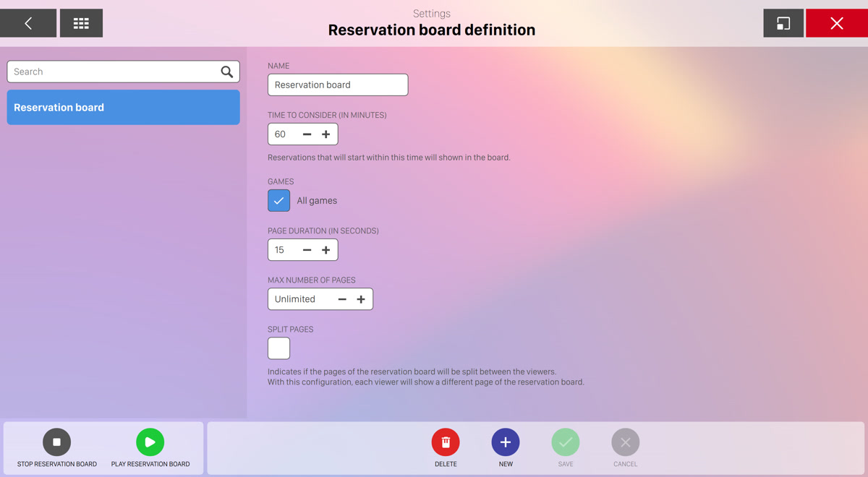Viewport: 868px width, 477px height.
Task: Enable the Split pages checkbox
Action: click(x=279, y=348)
